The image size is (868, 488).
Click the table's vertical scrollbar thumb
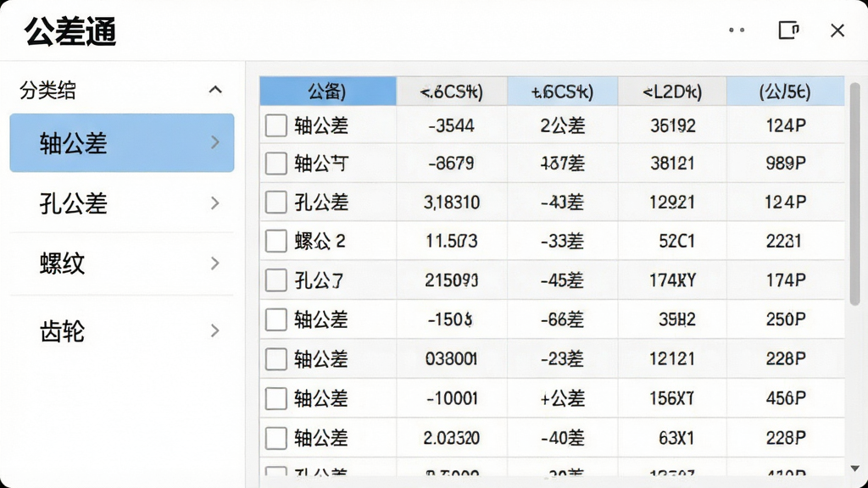point(854,194)
